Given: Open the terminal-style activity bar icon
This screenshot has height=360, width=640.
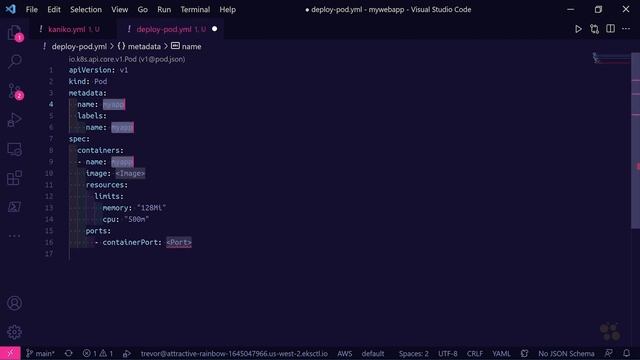Looking at the screenshot, I should tap(14, 207).
